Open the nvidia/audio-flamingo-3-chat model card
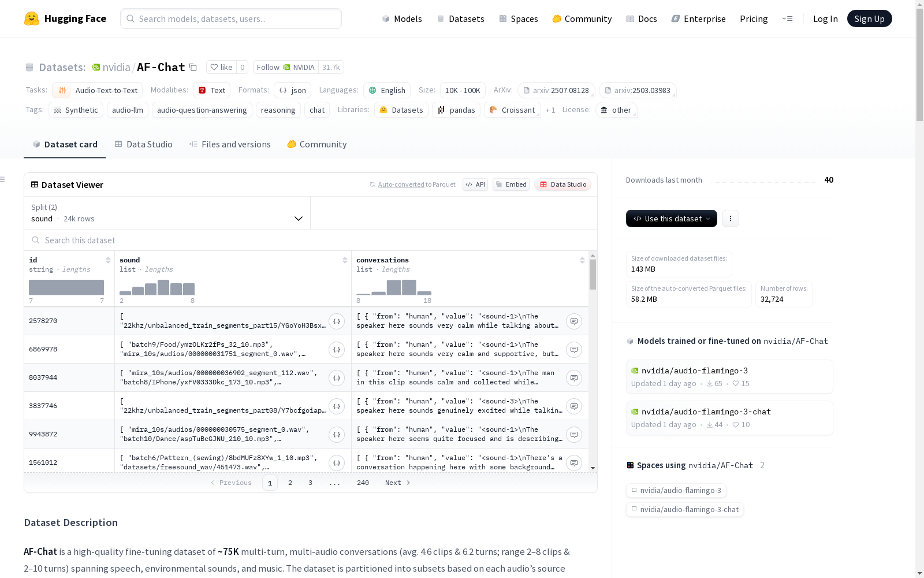This screenshot has width=924, height=578. 729,417
